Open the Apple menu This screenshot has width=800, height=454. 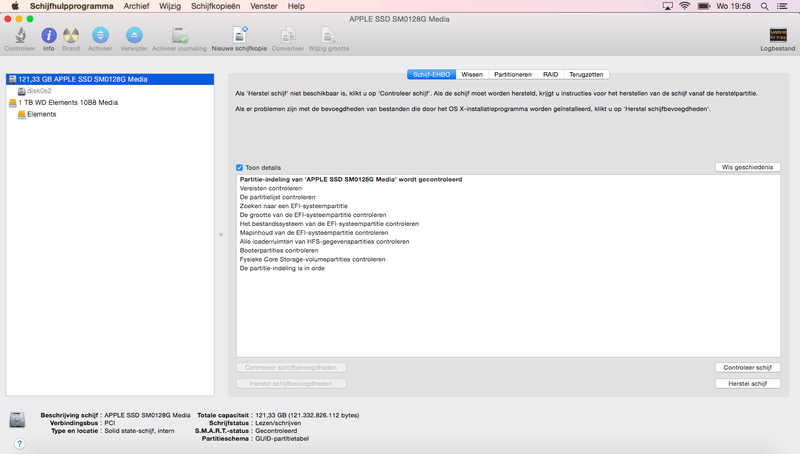point(15,6)
